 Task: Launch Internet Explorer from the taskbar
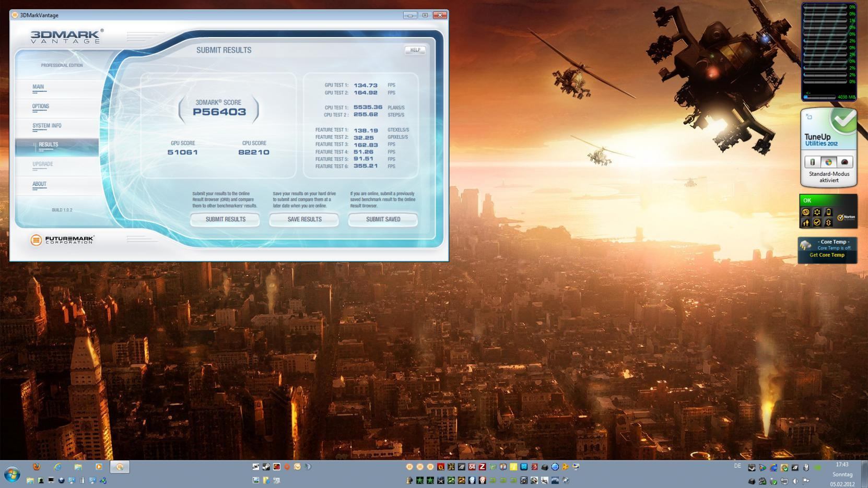(x=57, y=467)
